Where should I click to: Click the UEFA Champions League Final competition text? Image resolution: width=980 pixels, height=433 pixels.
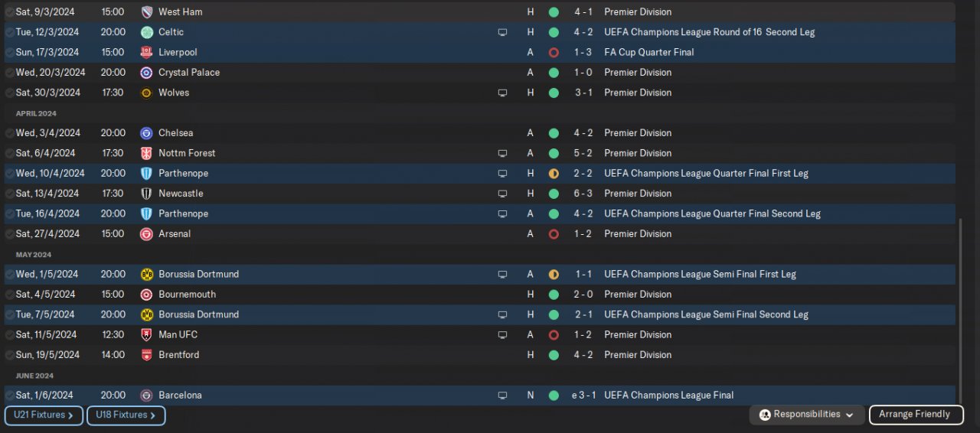tap(668, 396)
